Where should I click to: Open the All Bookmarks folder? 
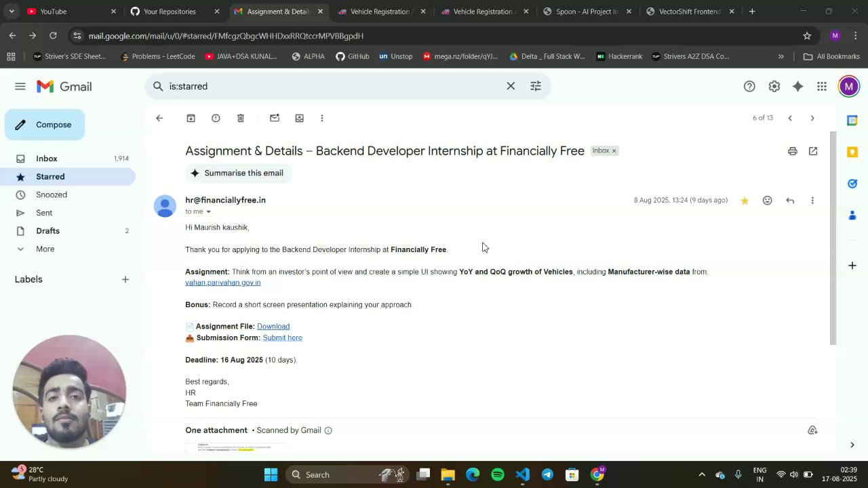pos(831,56)
